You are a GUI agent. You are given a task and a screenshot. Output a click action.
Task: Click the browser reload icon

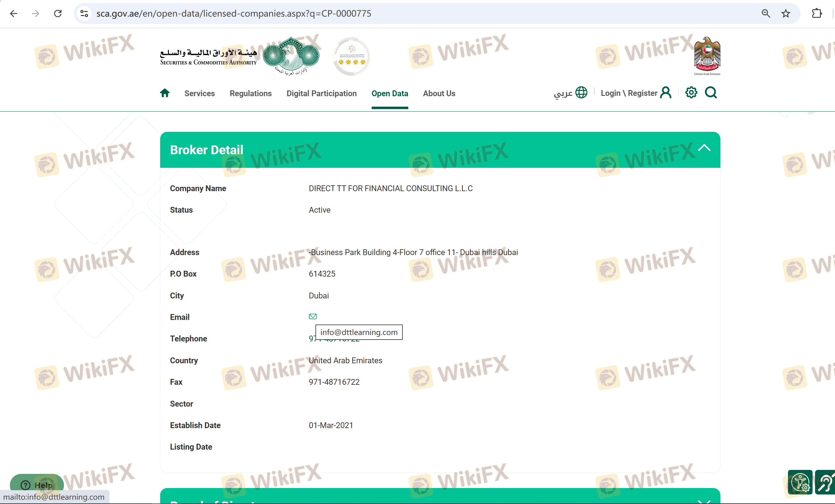click(x=58, y=14)
